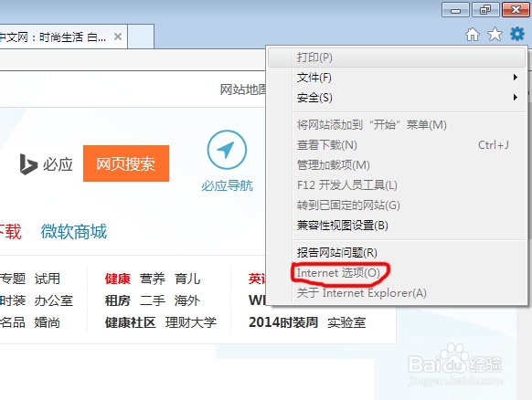The height and width of the screenshot is (400, 532).
Task: Click the 海外 link
Action: [187, 300]
